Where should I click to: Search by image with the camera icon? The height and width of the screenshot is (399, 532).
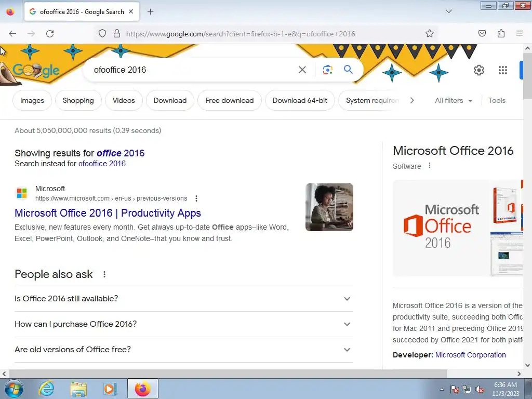click(327, 70)
